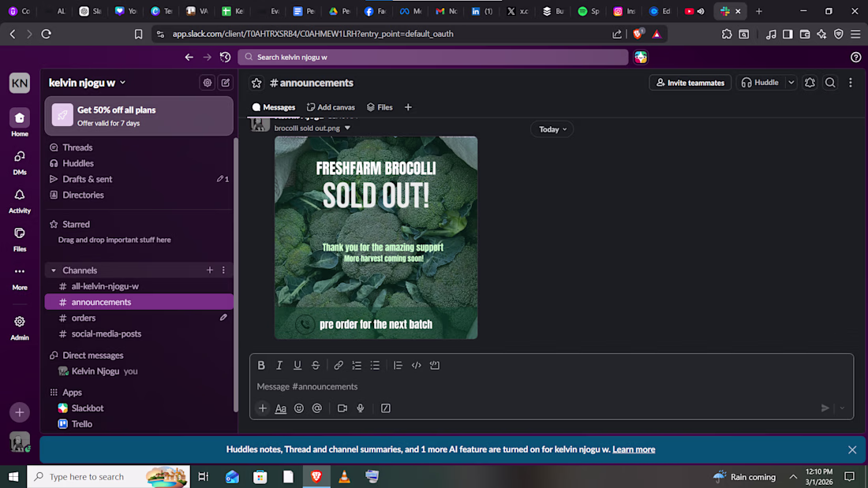Open the kelvin njogu w workspace menu
The image size is (868, 488).
point(87,83)
